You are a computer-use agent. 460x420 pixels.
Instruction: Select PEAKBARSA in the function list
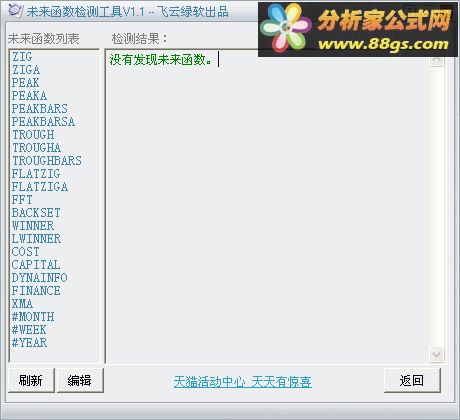pos(43,122)
